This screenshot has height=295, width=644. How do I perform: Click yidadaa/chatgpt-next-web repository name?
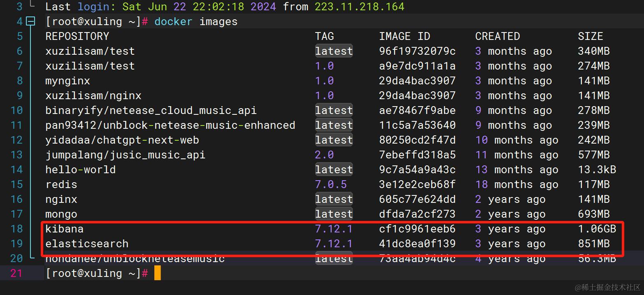[122, 140]
